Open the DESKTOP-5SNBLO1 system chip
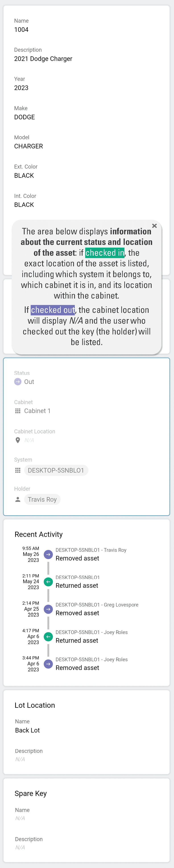 (x=56, y=470)
